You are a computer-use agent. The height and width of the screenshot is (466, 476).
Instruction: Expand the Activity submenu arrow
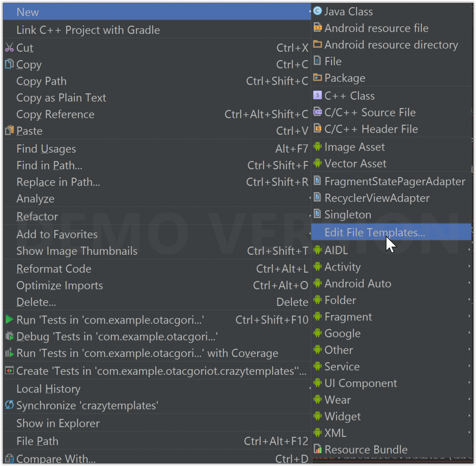tap(469, 267)
